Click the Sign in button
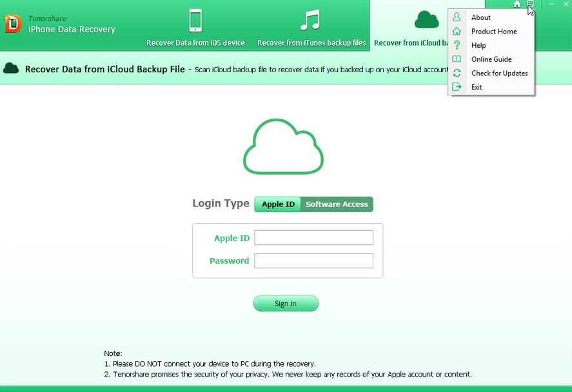Screen dimensions: 572x392 click(286, 304)
